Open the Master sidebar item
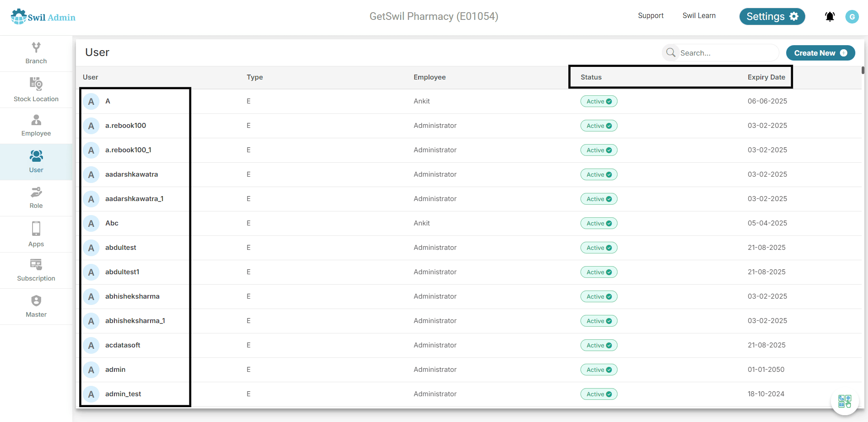Screen dimensions: 868x422 tap(36, 307)
